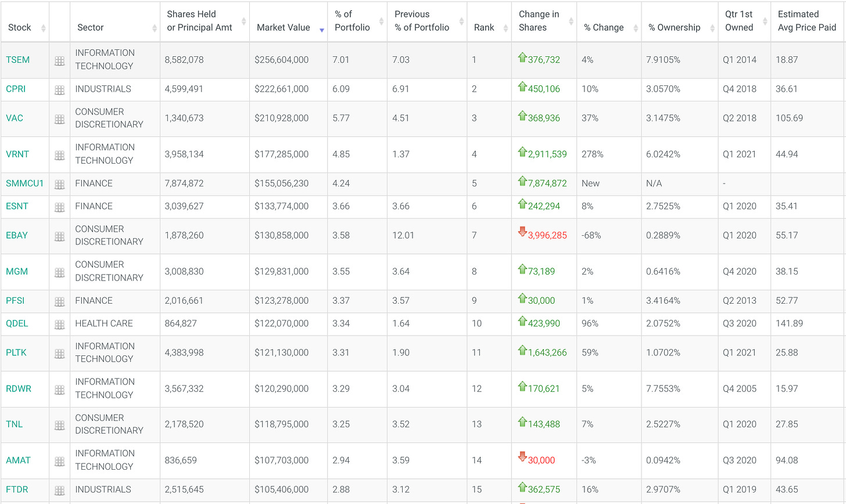Click the grid icon beside CPRI
Image resolution: width=846 pixels, height=504 pixels.
59,89
